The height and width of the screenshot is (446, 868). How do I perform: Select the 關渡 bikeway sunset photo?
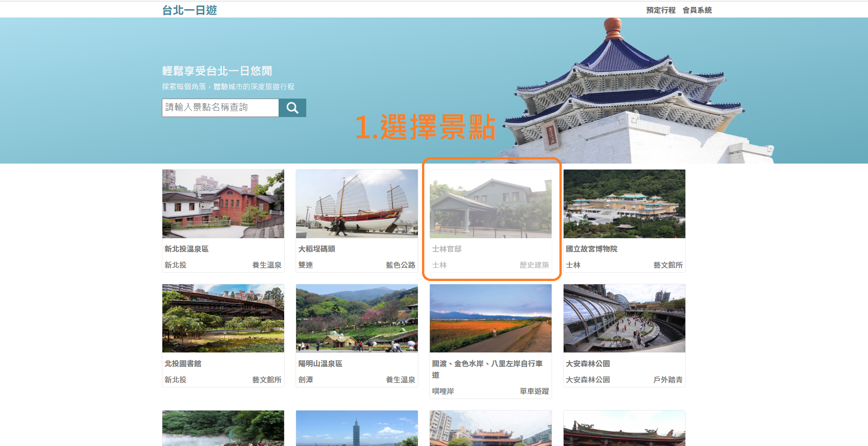point(491,318)
